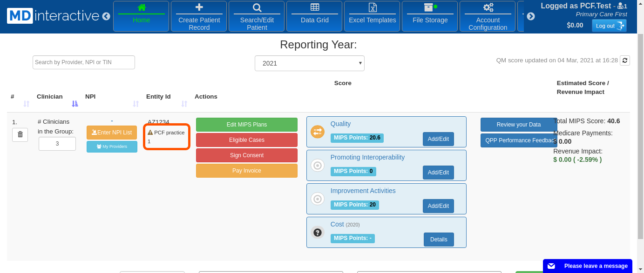Open the Data Grid menu

(x=315, y=16)
